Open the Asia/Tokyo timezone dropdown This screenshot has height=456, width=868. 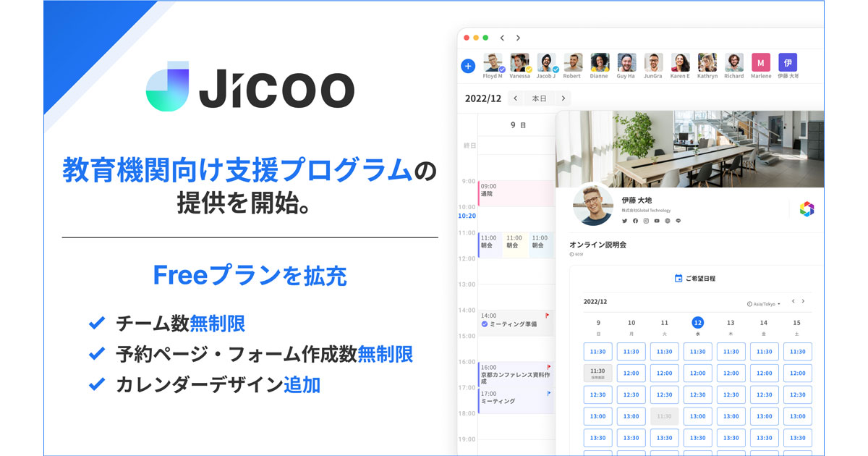click(764, 304)
